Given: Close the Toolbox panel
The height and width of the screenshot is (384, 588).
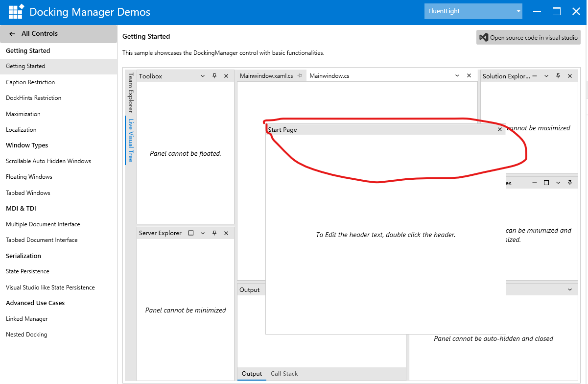Looking at the screenshot, I should pyautogui.click(x=226, y=76).
